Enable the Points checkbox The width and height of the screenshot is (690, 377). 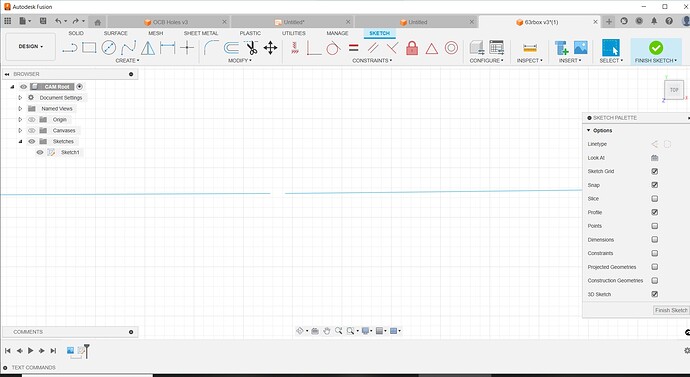pyautogui.click(x=655, y=226)
